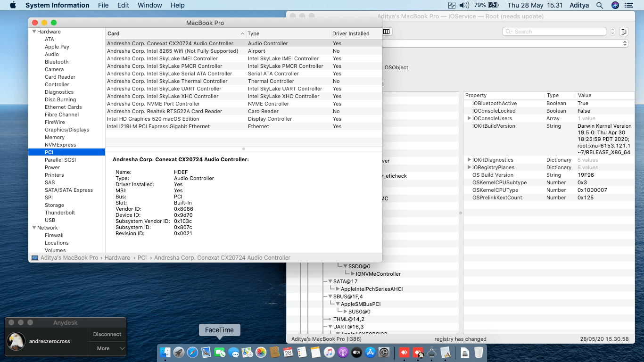Screen dimensions: 644x362
Task: Open Reminders from the Dock
Action: click(302, 352)
